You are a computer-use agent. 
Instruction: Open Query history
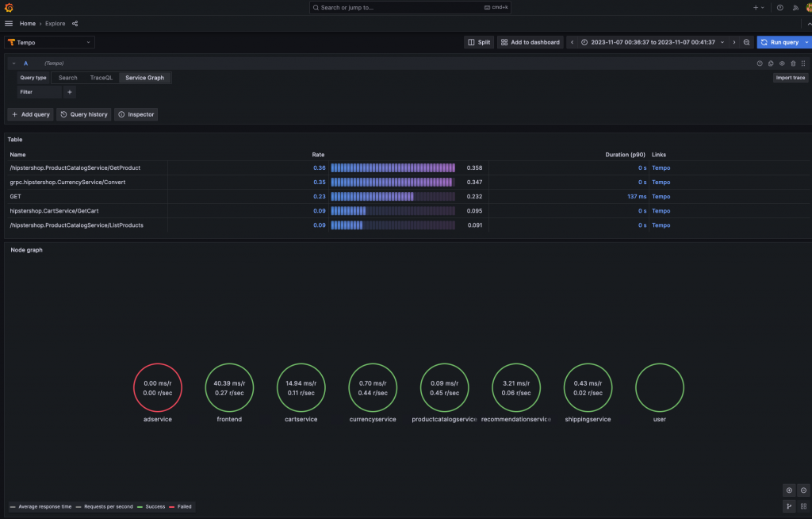coord(84,114)
